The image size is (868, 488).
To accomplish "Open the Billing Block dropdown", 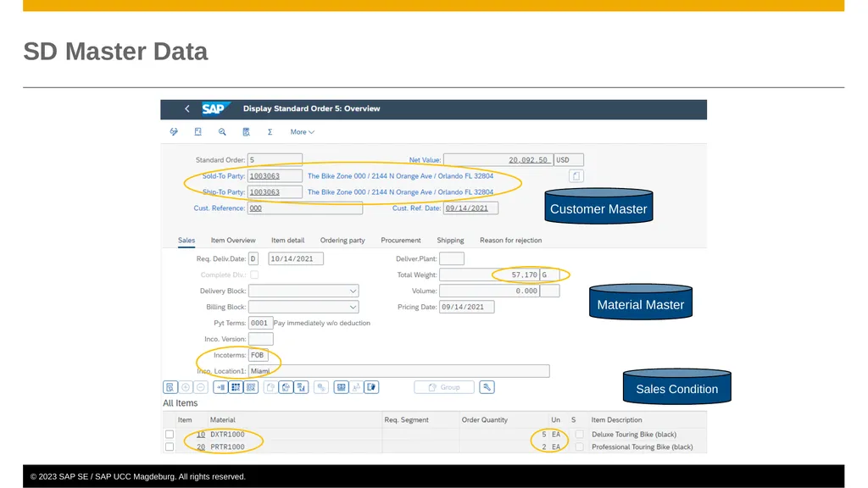I will click(303, 307).
